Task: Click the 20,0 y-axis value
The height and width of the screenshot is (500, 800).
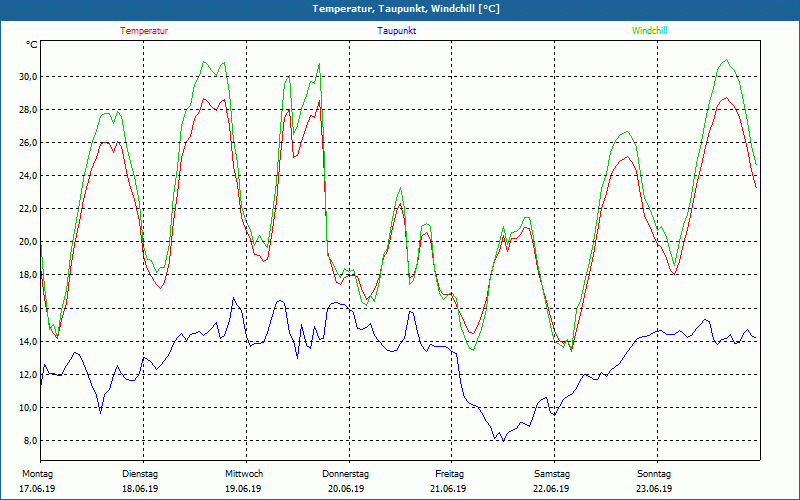Action: tap(28, 241)
